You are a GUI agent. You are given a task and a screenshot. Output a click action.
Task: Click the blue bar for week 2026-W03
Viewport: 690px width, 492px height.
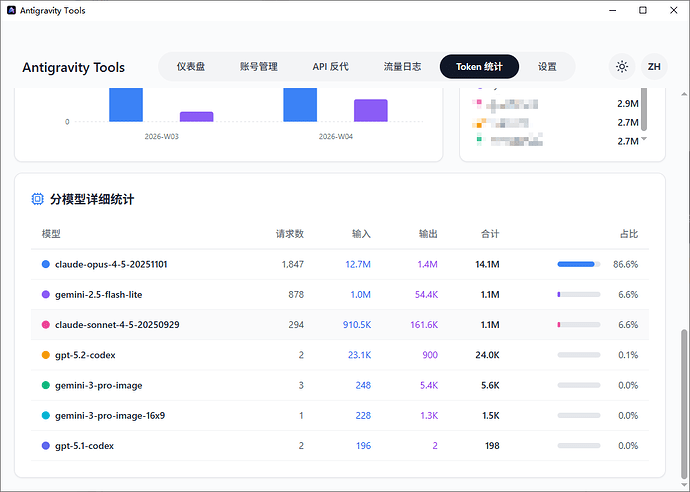tap(126, 105)
